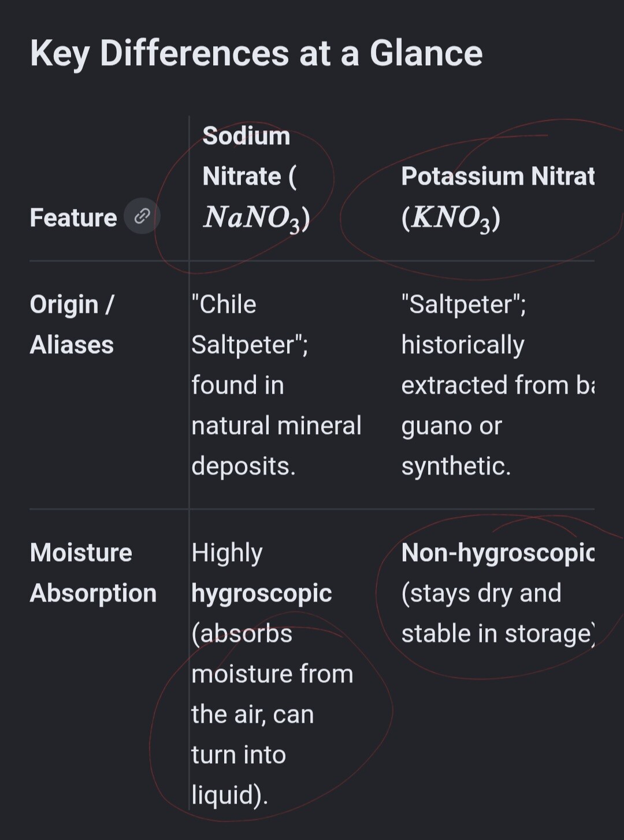624x840 pixels.
Task: Click the Feature column header
Action: (x=73, y=218)
